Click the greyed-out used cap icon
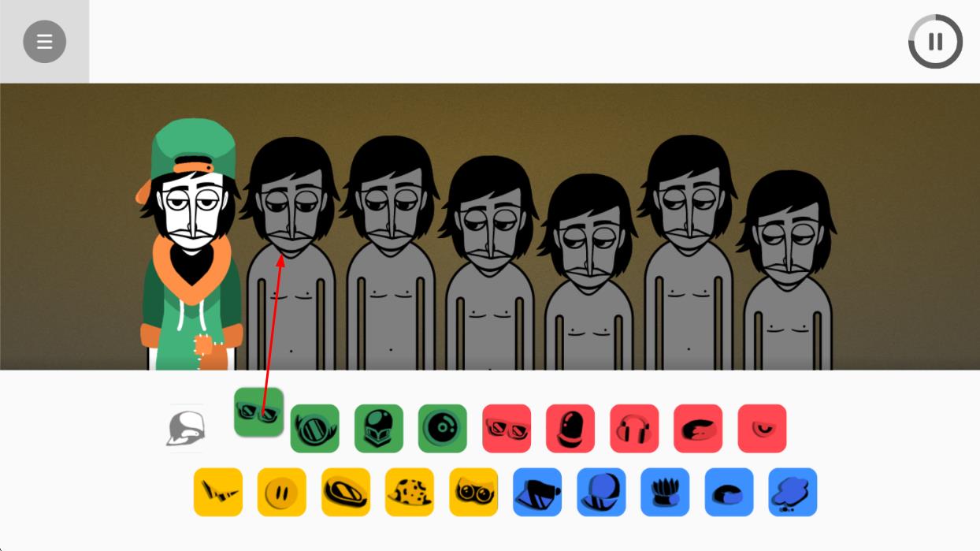 (x=186, y=429)
